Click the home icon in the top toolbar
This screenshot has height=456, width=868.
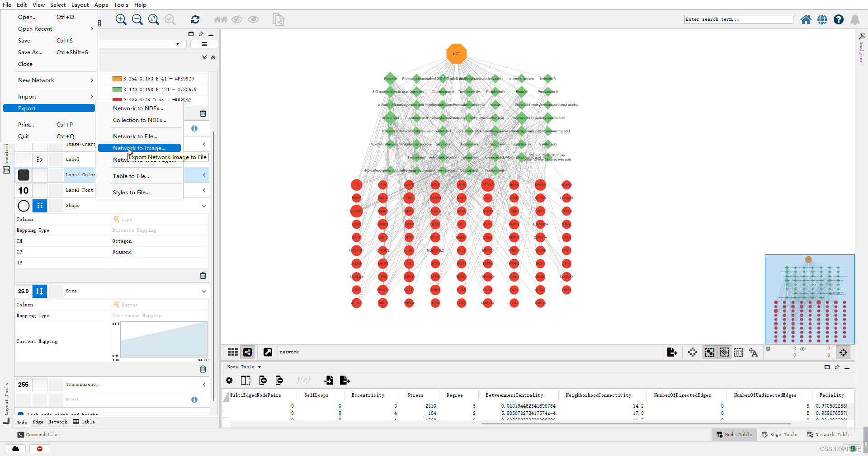tap(806, 19)
